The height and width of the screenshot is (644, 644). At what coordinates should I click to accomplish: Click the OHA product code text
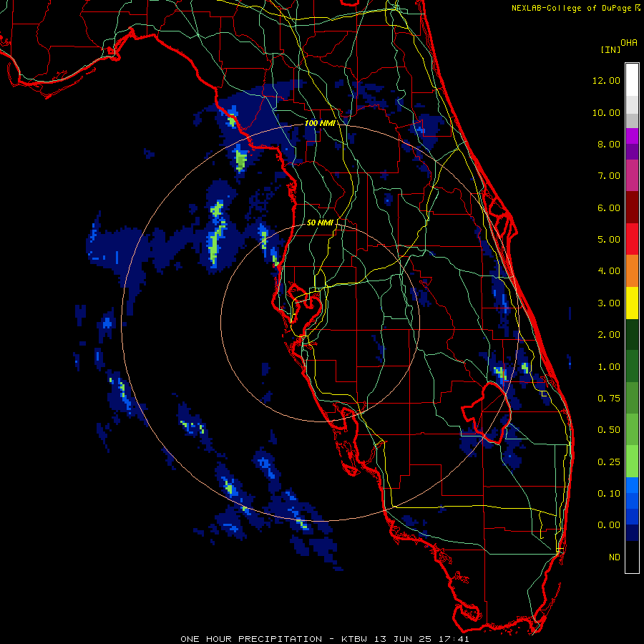coord(629,43)
